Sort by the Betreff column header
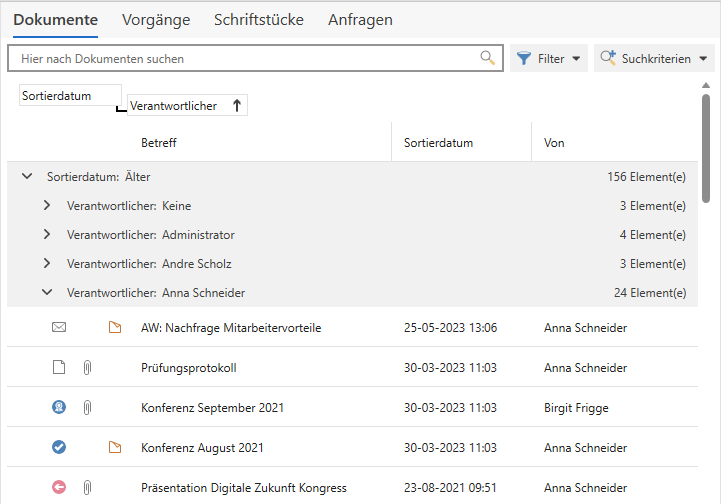This screenshot has width=721, height=504. (x=159, y=143)
